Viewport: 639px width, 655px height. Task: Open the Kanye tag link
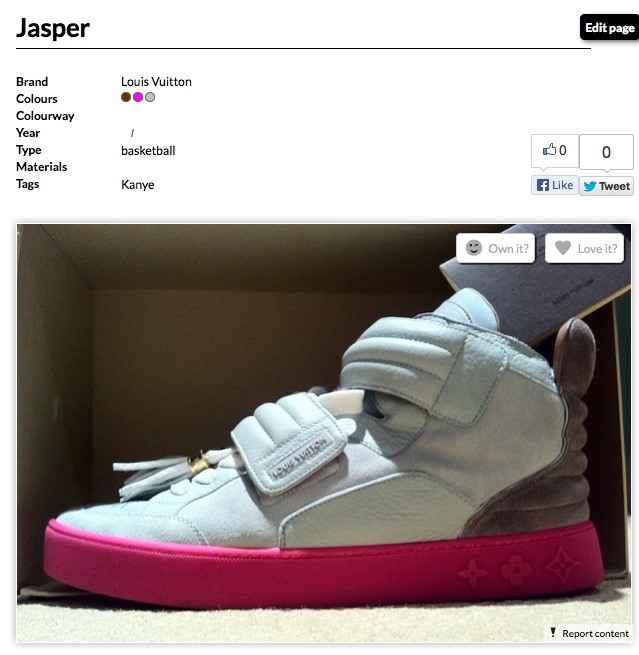[137, 184]
